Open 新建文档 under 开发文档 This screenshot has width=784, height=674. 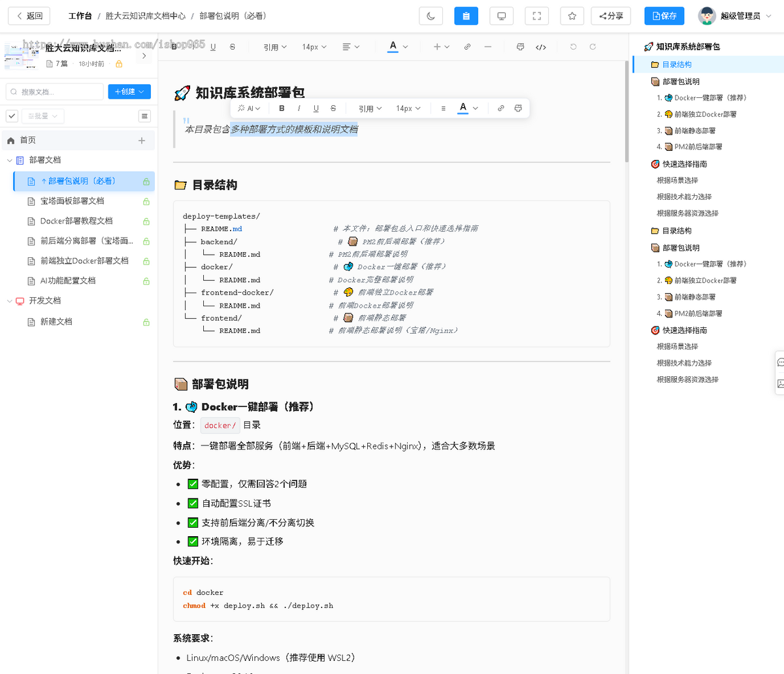pos(56,322)
